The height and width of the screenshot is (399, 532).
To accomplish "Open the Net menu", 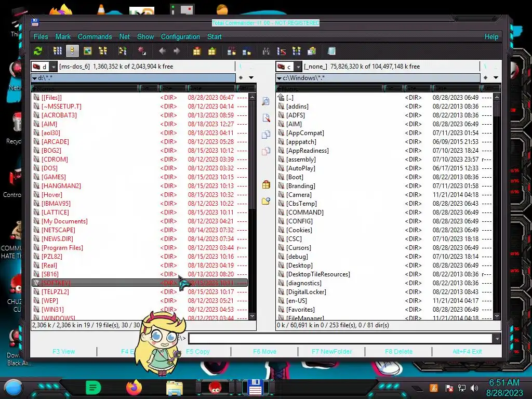I will click(125, 37).
